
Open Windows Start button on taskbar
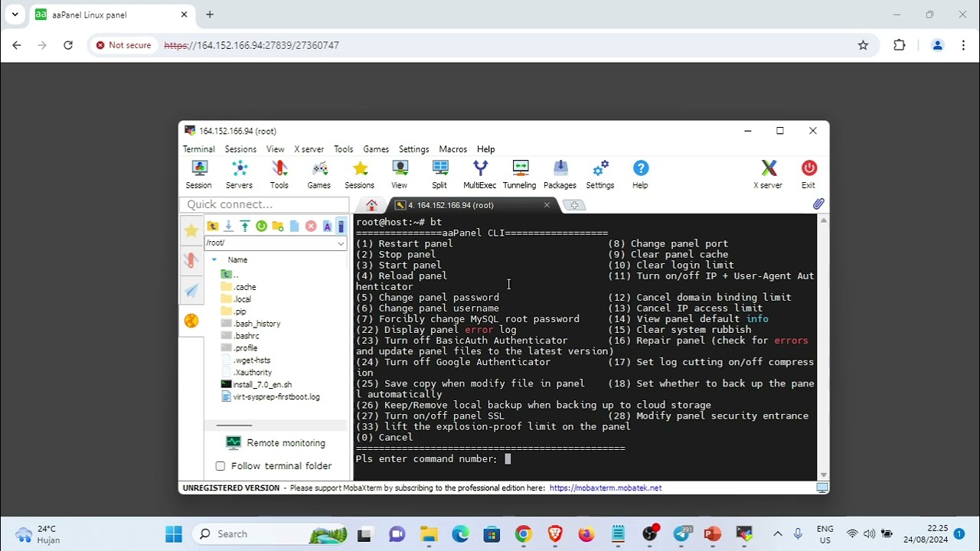[x=174, y=534]
